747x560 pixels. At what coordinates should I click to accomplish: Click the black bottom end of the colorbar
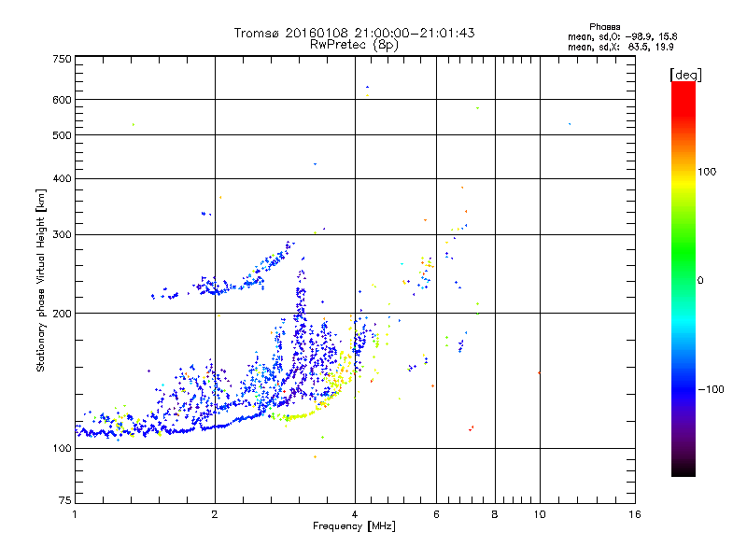coord(684,470)
